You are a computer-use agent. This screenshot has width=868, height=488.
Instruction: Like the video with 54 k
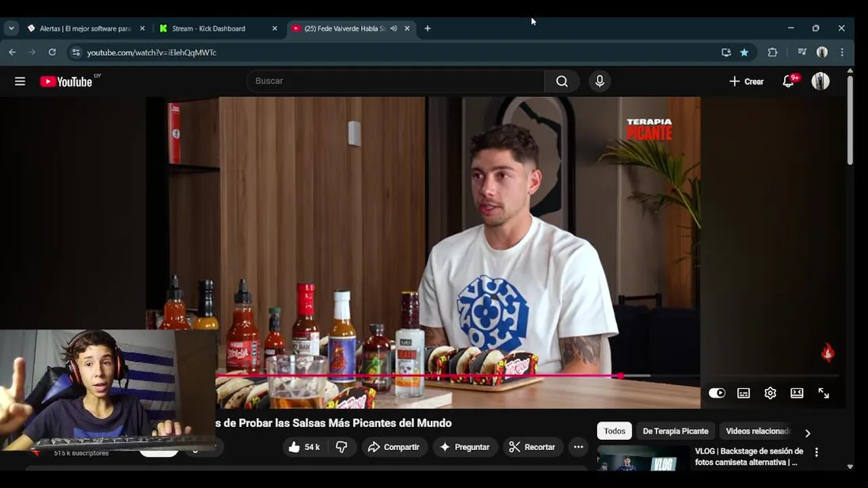click(304, 447)
